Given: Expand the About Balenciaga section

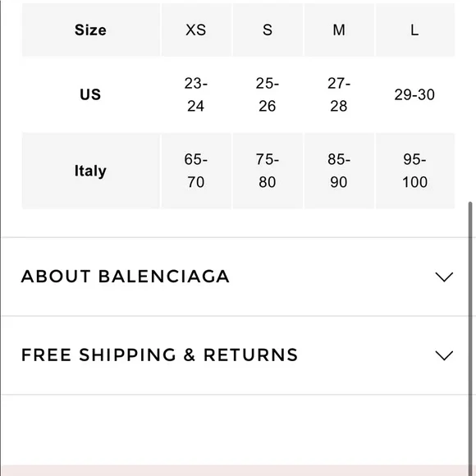Looking at the screenshot, I should [234, 277].
